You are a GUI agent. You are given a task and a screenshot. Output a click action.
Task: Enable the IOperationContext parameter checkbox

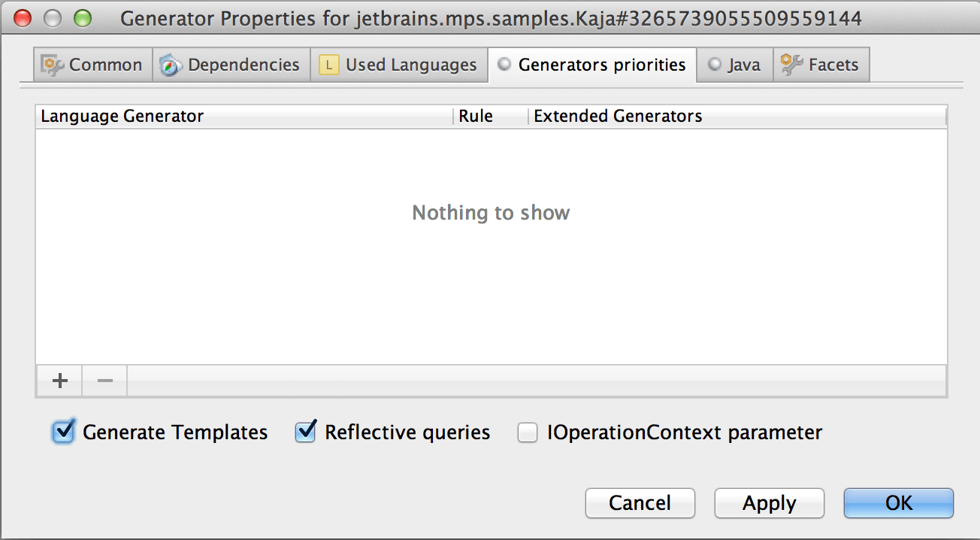(x=528, y=433)
